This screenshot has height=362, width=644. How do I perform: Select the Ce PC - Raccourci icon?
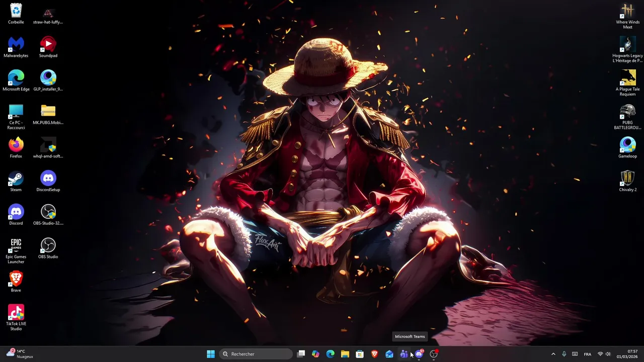point(16,117)
